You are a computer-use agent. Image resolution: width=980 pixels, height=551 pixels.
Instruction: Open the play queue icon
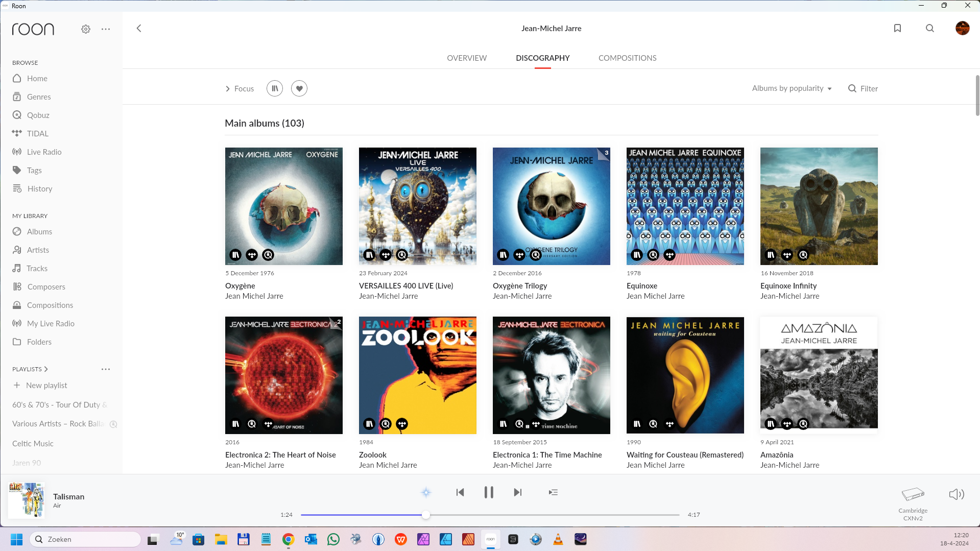pos(553,492)
